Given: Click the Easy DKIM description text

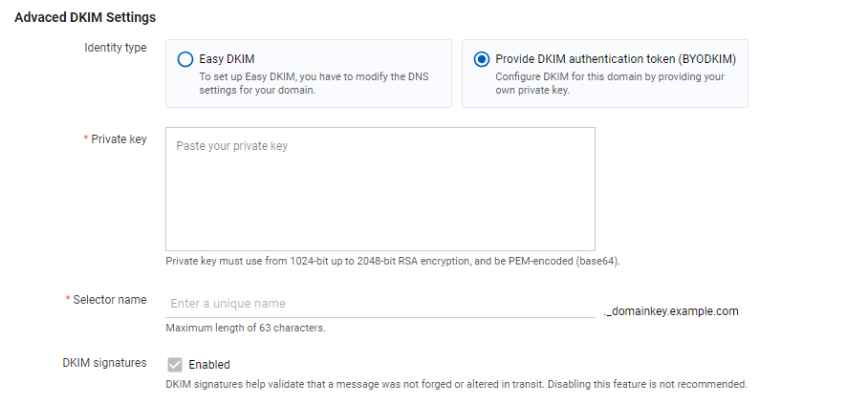Looking at the screenshot, I should pyautogui.click(x=314, y=83).
